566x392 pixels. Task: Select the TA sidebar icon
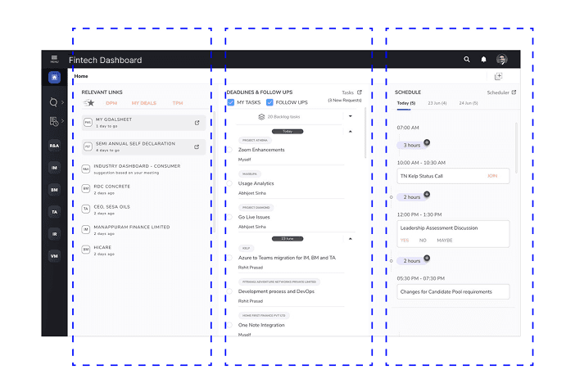54,212
